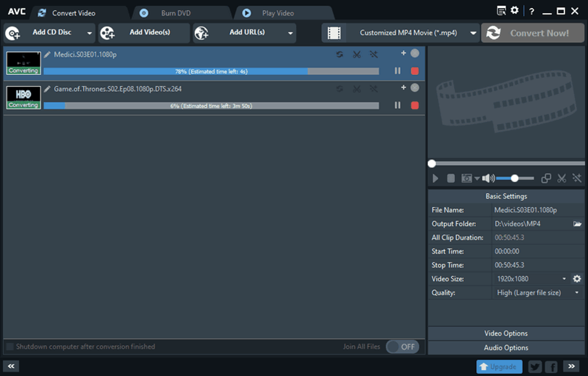This screenshot has width=588, height=376.
Task: Click the rotate/refresh icon on the Medici row
Action: (340, 54)
